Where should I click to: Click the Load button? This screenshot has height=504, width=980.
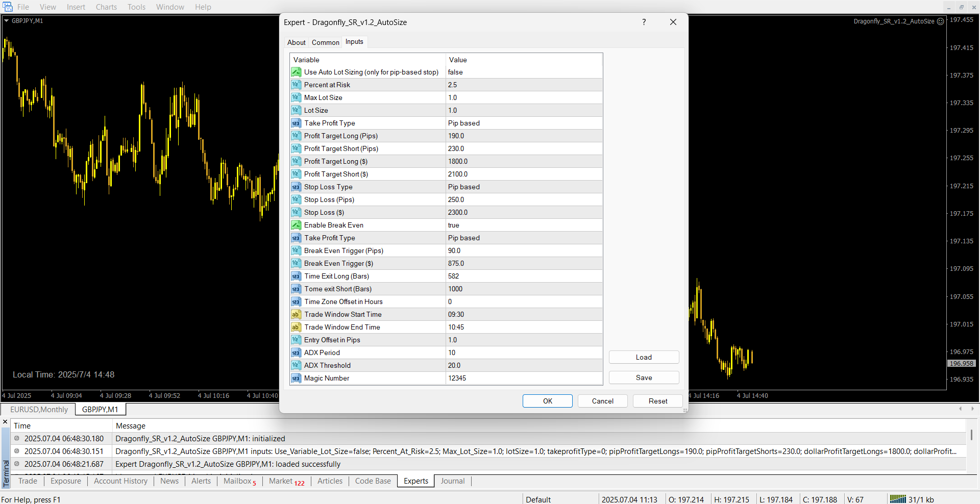pyautogui.click(x=643, y=357)
